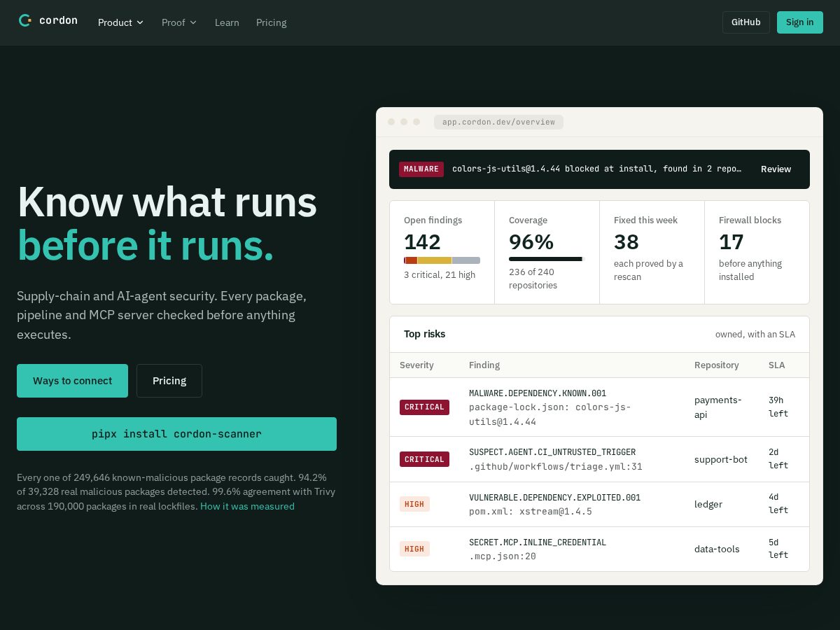Click the Open findings severity bar
The height and width of the screenshot is (630, 840).
tap(442, 260)
